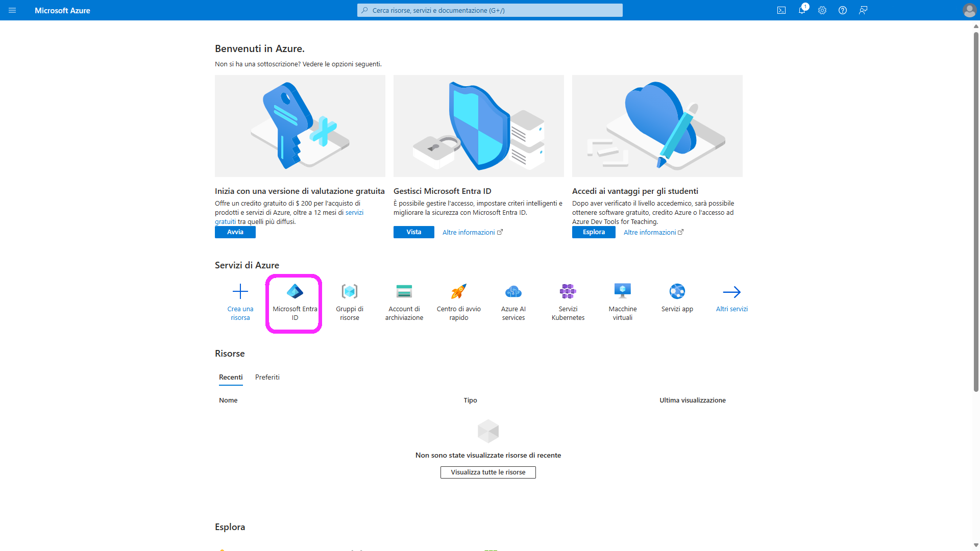
Task: Click the search resources input field
Action: tap(490, 10)
